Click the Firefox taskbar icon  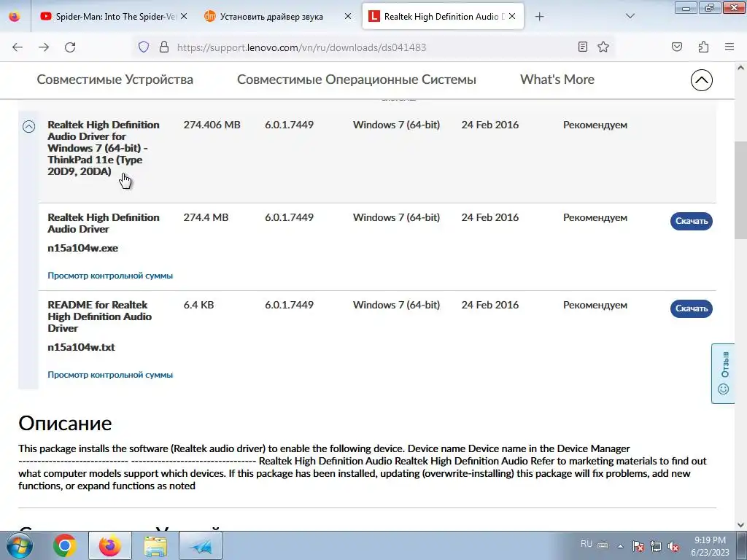point(109,545)
